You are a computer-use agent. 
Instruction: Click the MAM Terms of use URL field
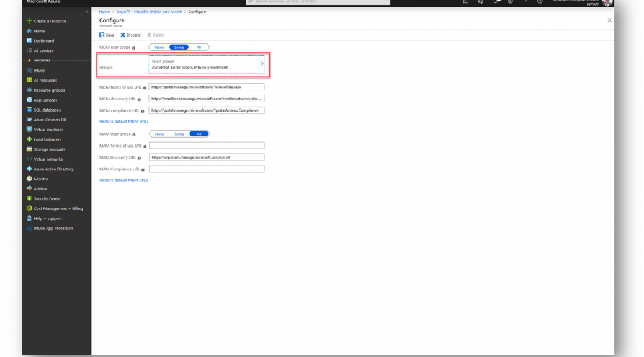tap(207, 145)
